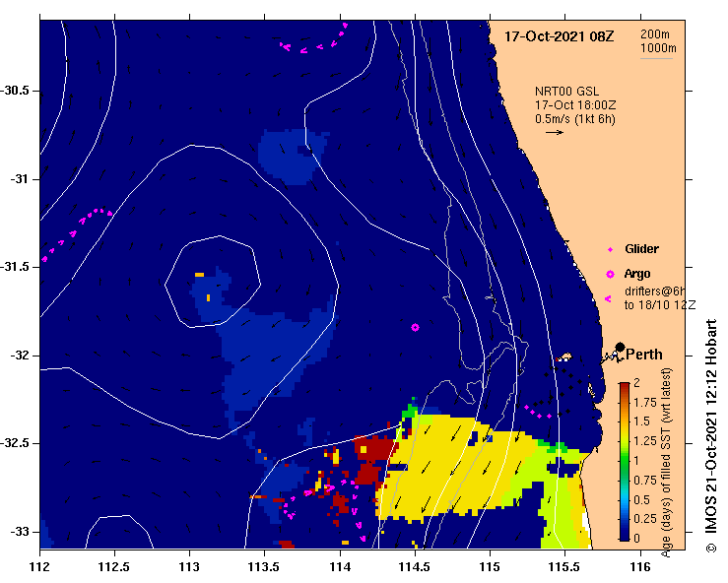The image size is (728, 583).
Task: Click the colorbar value 0.75
Action: 645,480
